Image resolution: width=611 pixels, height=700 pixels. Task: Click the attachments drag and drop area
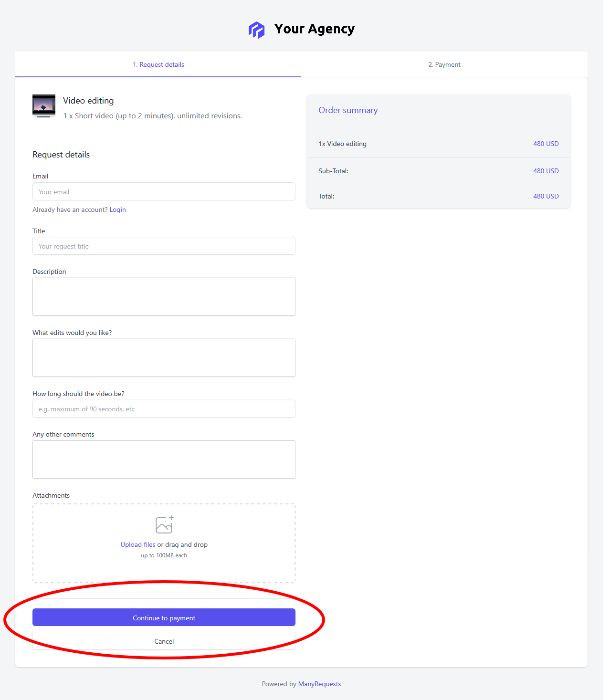164,543
